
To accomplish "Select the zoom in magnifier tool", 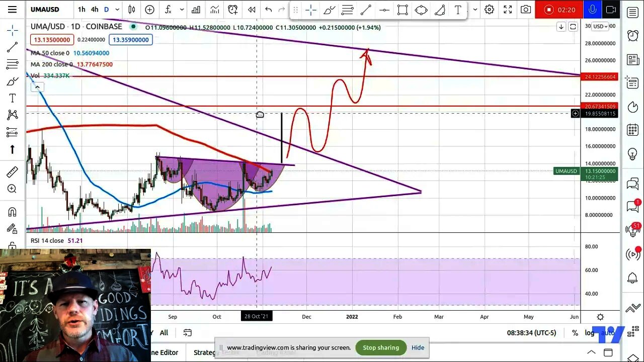I will click(x=12, y=189).
